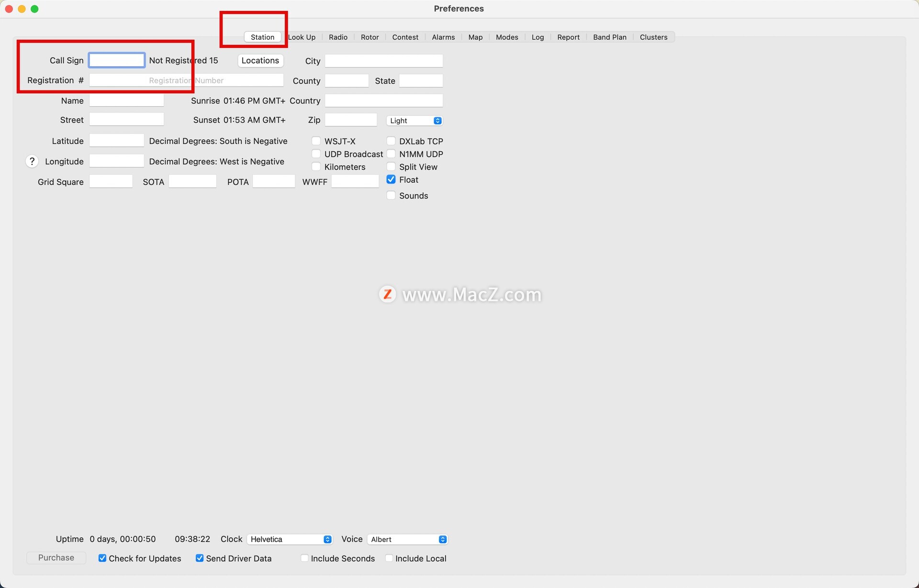Click into the Grid Square field
919x588 pixels.
[111, 182]
